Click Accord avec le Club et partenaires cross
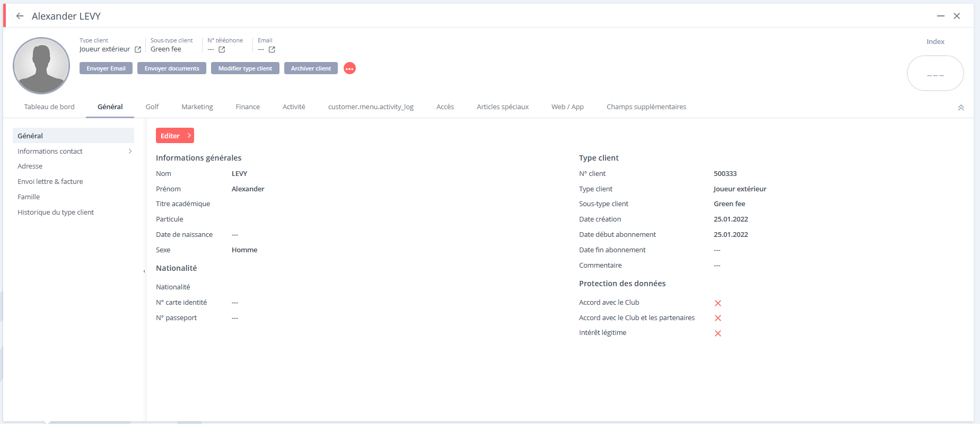Screen dimensions: 980x424 [718, 318]
